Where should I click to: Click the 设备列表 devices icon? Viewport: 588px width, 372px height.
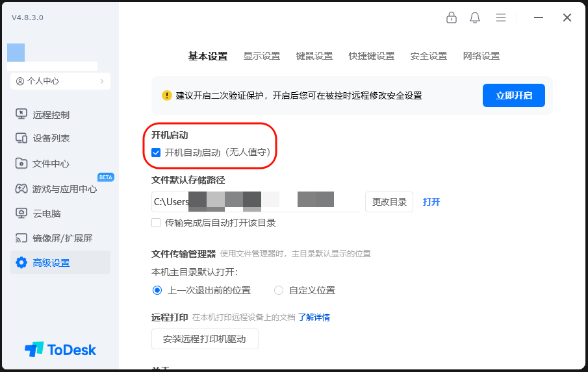tap(21, 138)
